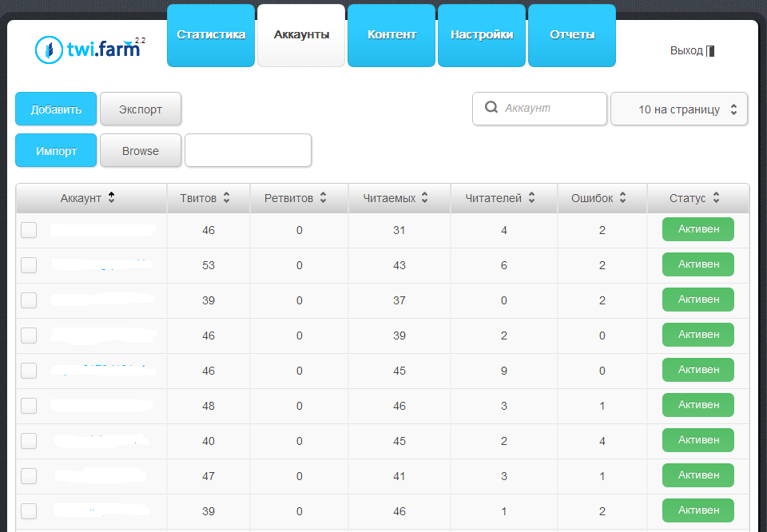Sort by Аккаунт column arrows

[111, 198]
